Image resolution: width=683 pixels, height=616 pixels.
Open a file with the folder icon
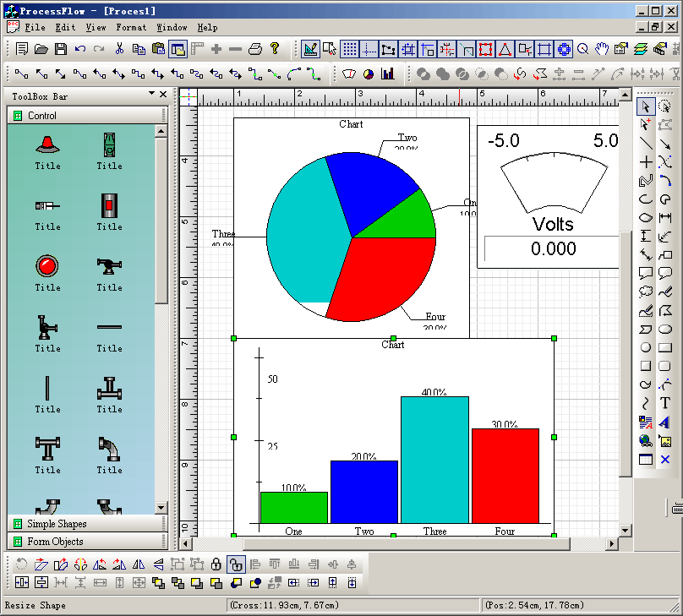coord(41,49)
